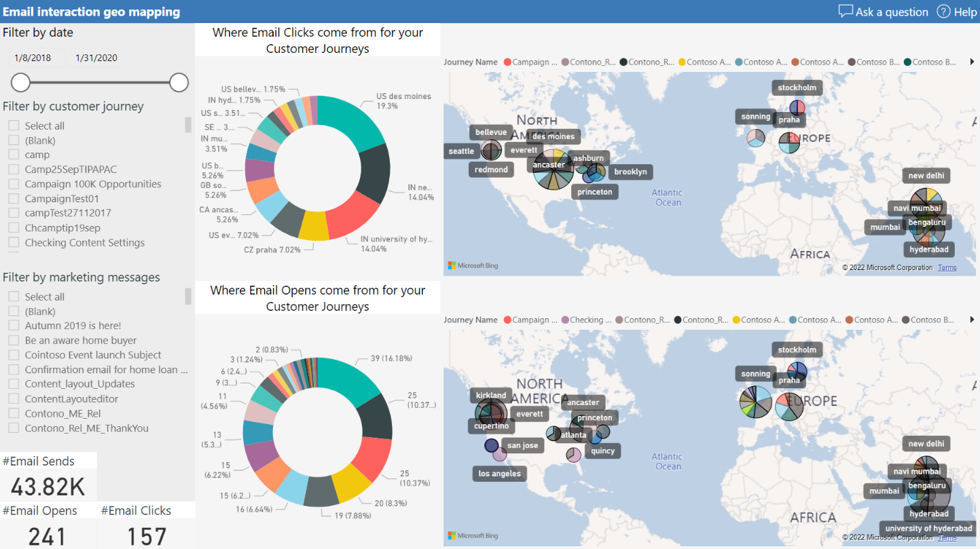980x549 pixels.
Task: Select new delhi label on upper map
Action: pyautogui.click(x=926, y=176)
